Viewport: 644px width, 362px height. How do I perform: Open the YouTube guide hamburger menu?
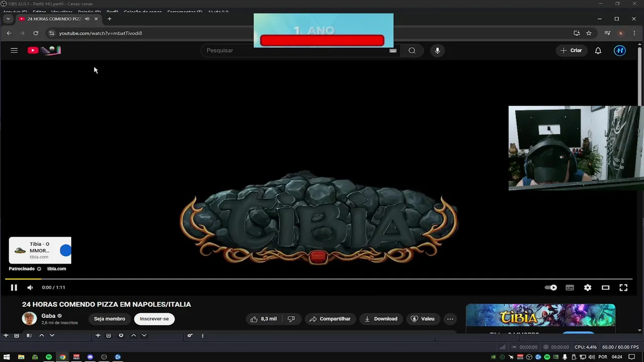coord(14,50)
